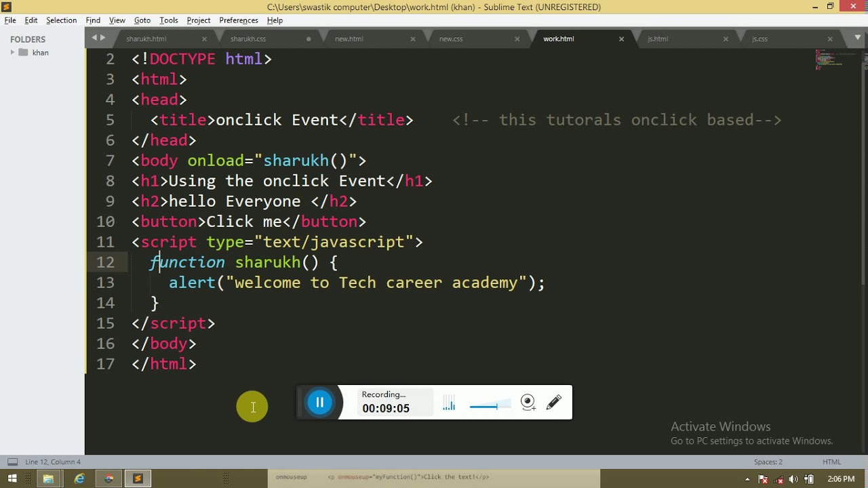Viewport: 868px width, 488px height.
Task: Open the Goto menu
Action: [142, 20]
